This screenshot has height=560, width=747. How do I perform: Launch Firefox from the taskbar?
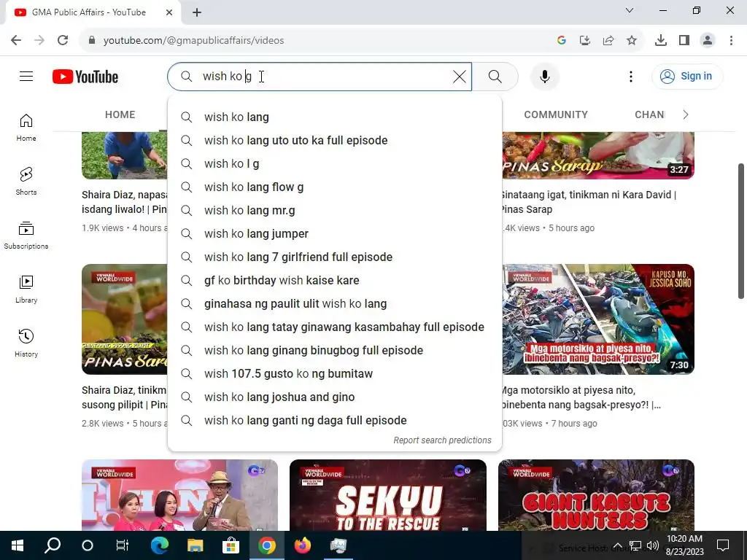point(303,545)
